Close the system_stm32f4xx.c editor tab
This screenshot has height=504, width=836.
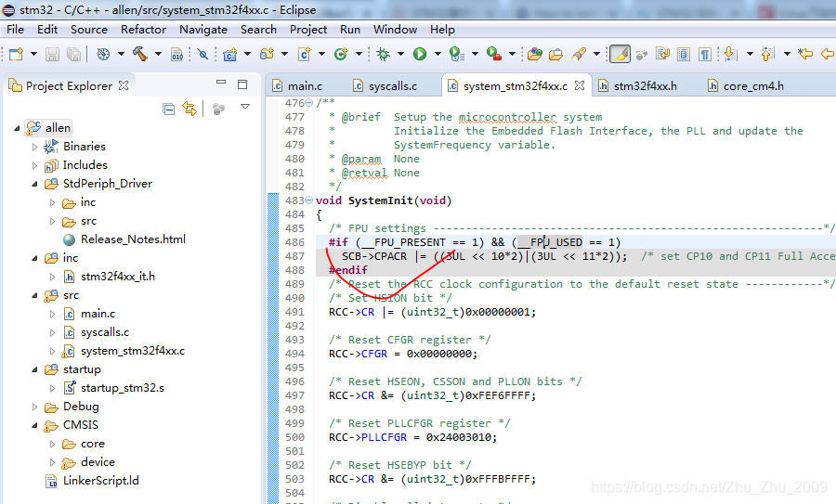[580, 85]
